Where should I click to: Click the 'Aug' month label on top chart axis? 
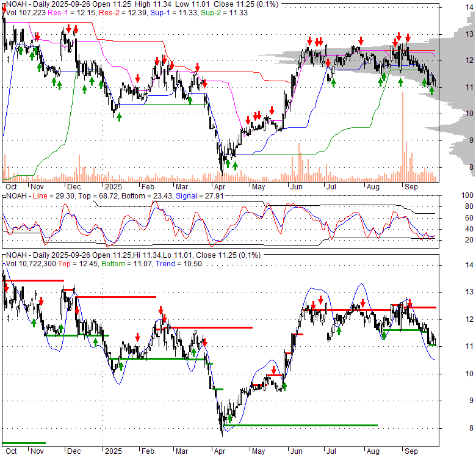click(373, 187)
